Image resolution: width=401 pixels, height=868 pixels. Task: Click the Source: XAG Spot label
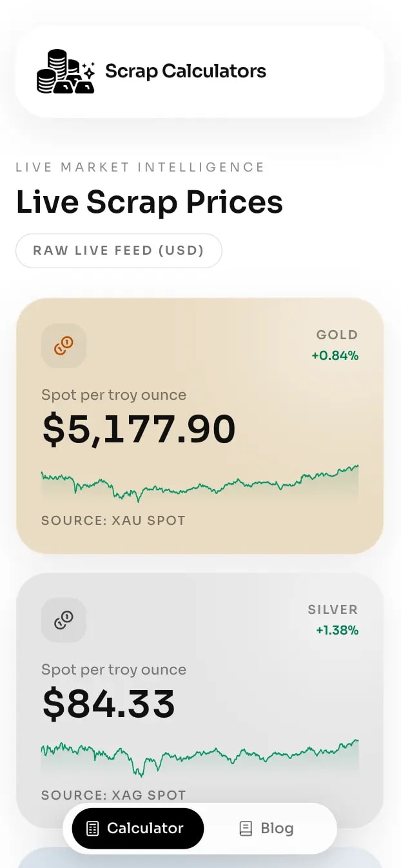113,795
